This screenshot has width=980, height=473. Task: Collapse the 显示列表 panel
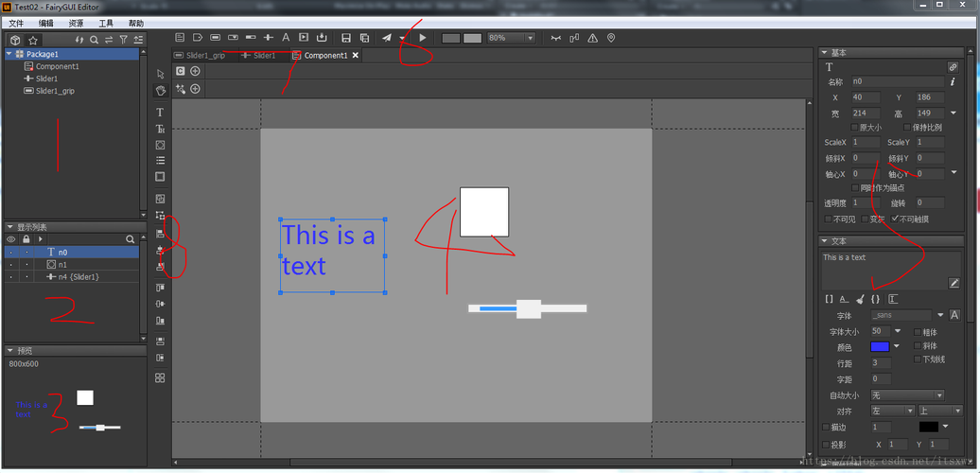pos(10,226)
